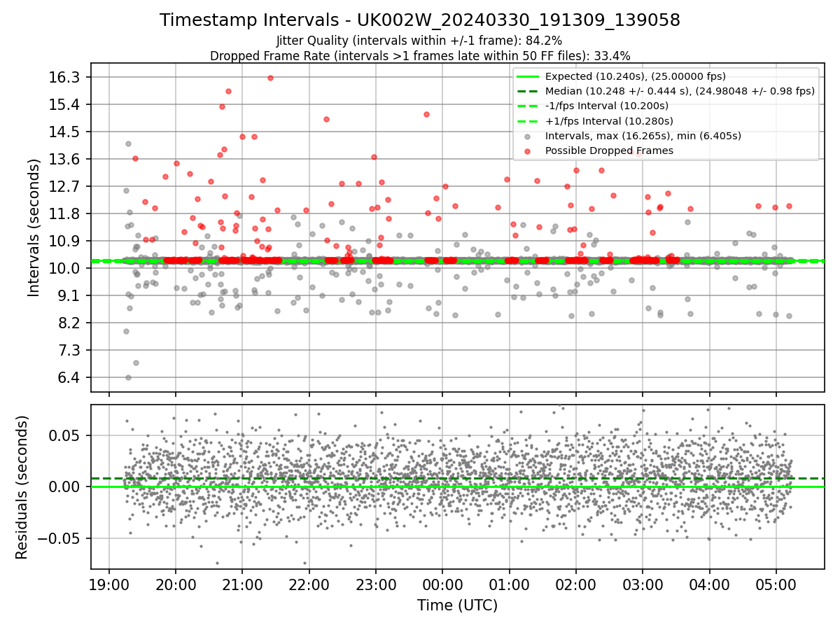The height and width of the screenshot is (630, 840).
Task: Click the 8.2 y-axis tick label
Action: click(x=69, y=323)
